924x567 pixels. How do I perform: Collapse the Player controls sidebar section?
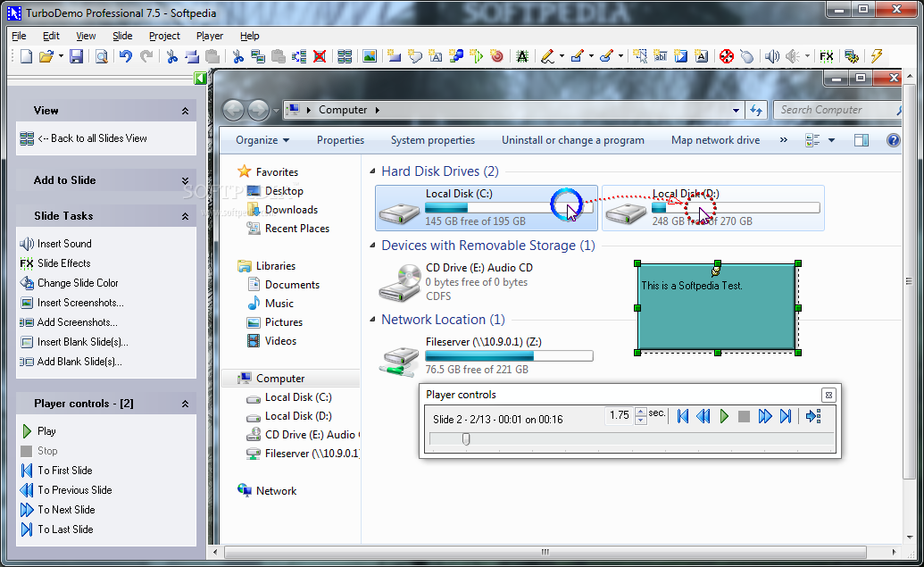tap(185, 404)
